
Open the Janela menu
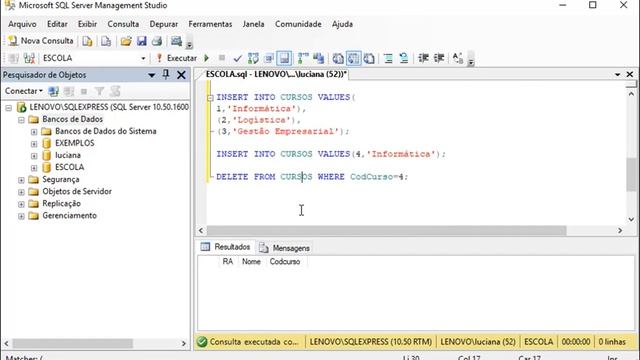click(253, 24)
